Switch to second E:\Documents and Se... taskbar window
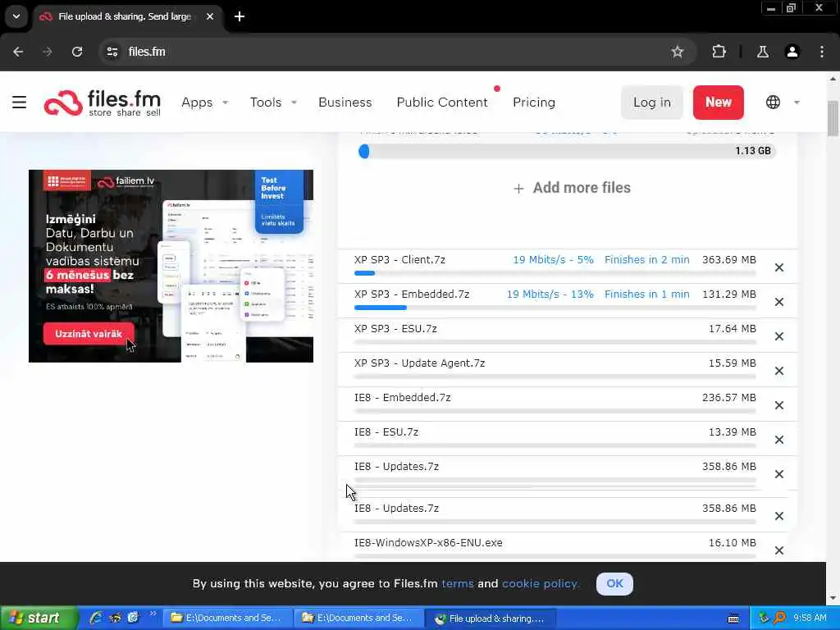The height and width of the screenshot is (630, 840). pyautogui.click(x=358, y=619)
